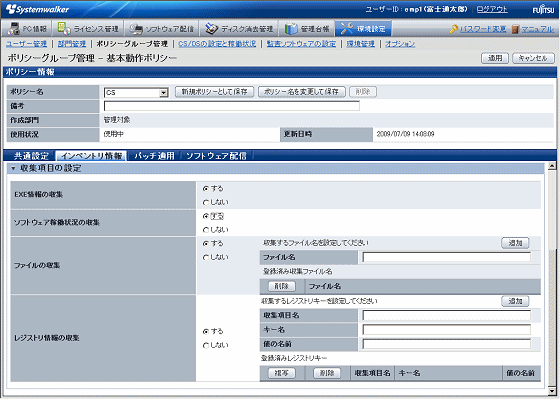Select しない for レジストリ情報の収集
The width and height of the screenshot is (560, 399).
(x=205, y=345)
